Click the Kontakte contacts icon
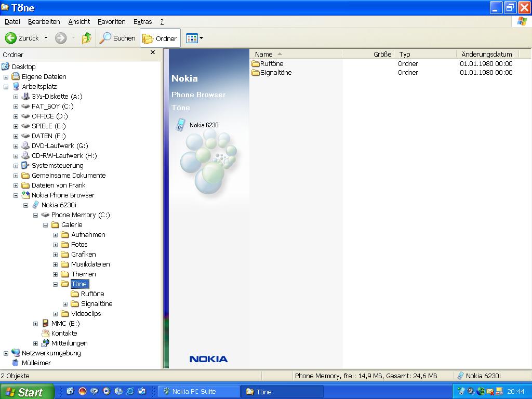 45,333
